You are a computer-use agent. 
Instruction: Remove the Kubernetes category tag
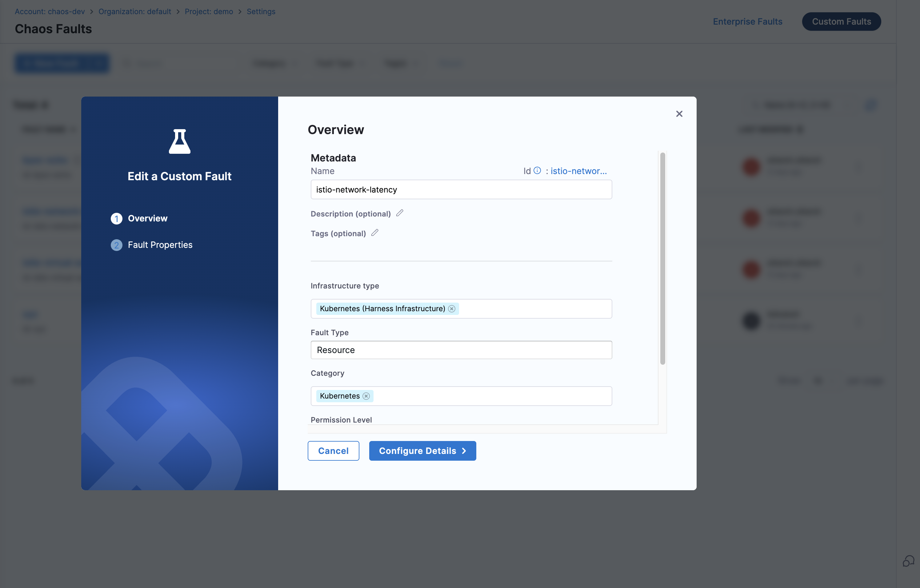tap(366, 396)
